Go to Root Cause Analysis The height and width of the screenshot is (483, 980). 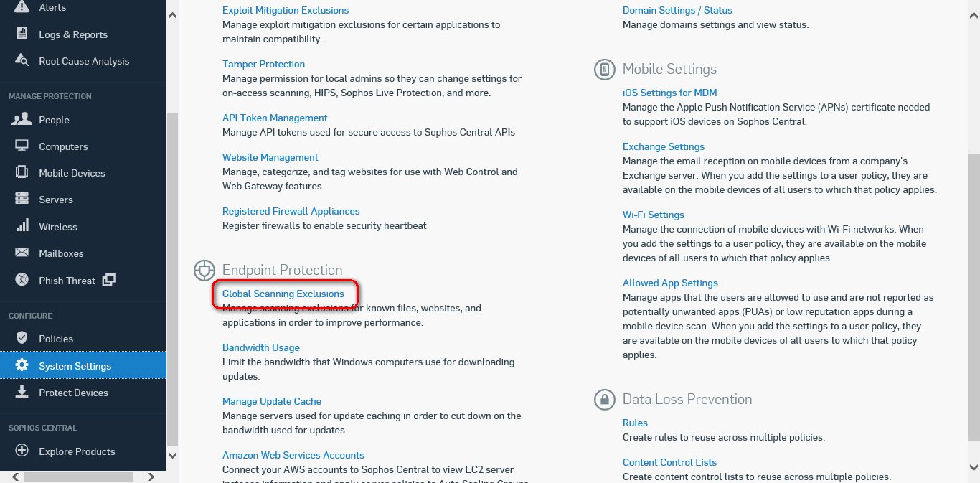click(84, 61)
